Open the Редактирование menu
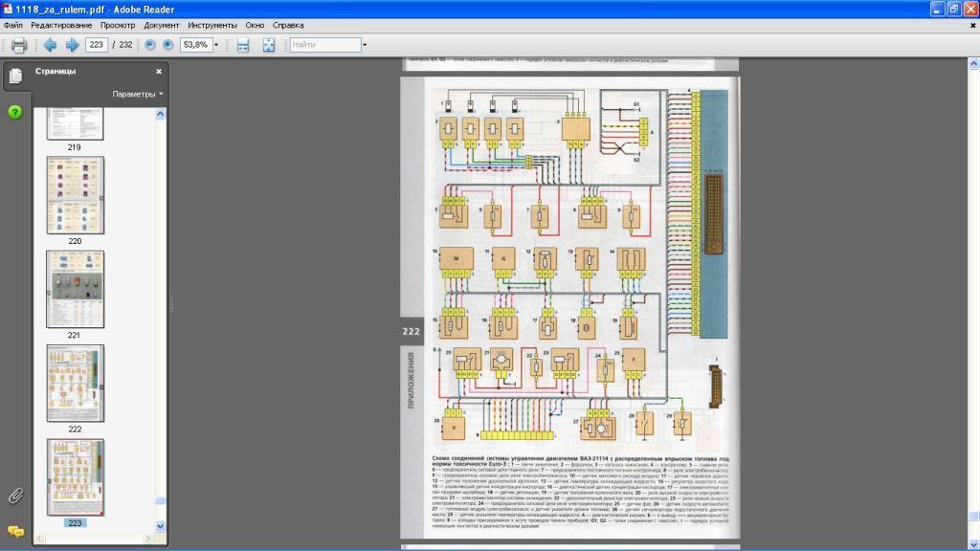Image resolution: width=980 pixels, height=551 pixels. pos(61,26)
